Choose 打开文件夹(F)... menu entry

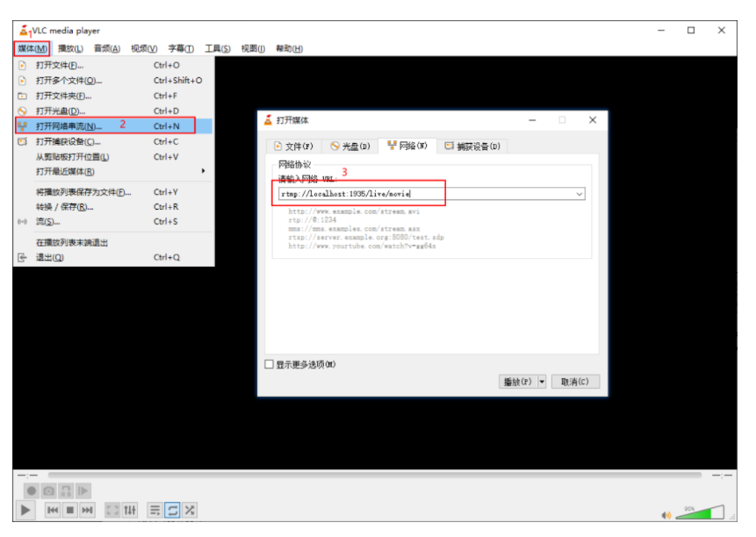pos(114,96)
